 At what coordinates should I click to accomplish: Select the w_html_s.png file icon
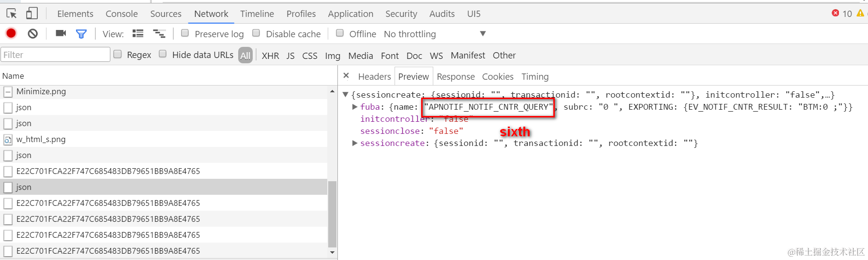(x=8, y=140)
